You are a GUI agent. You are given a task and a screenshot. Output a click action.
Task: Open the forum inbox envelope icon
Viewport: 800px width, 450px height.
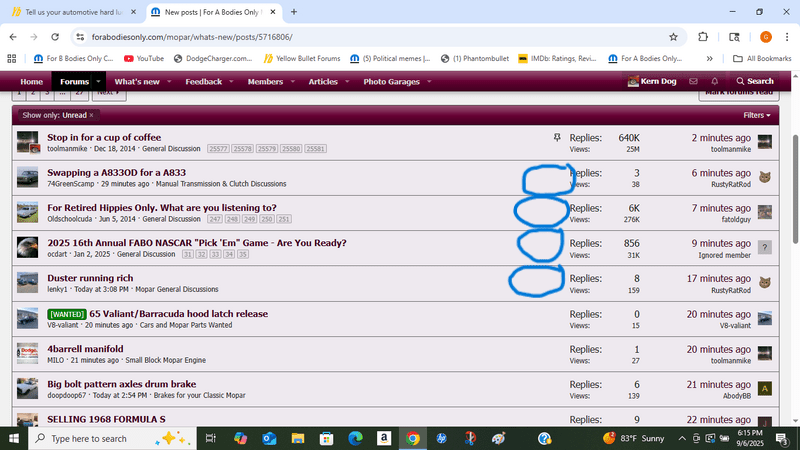click(x=693, y=81)
